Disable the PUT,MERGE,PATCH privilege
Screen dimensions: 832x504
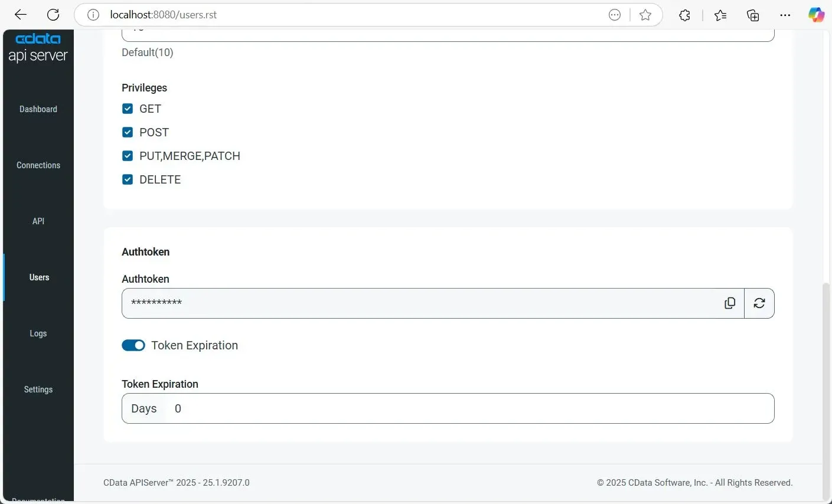point(128,156)
